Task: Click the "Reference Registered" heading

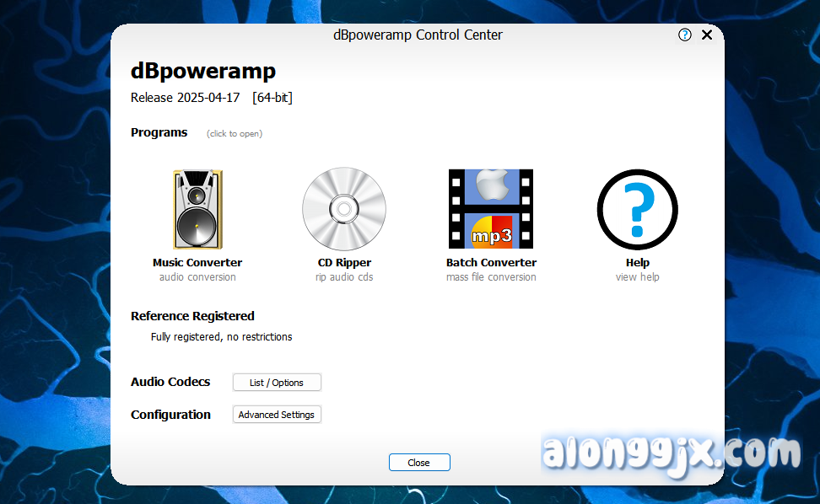Action: coord(192,316)
